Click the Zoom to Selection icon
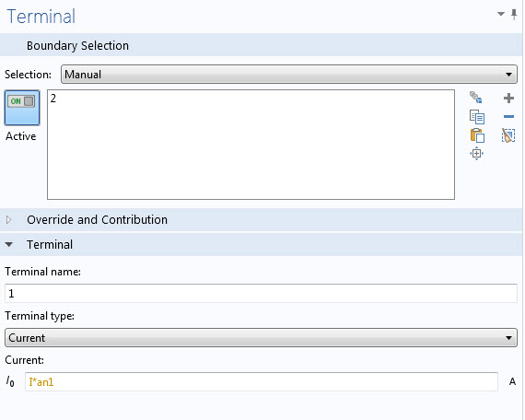Image resolution: width=525 pixels, height=420 pixels. (x=476, y=154)
